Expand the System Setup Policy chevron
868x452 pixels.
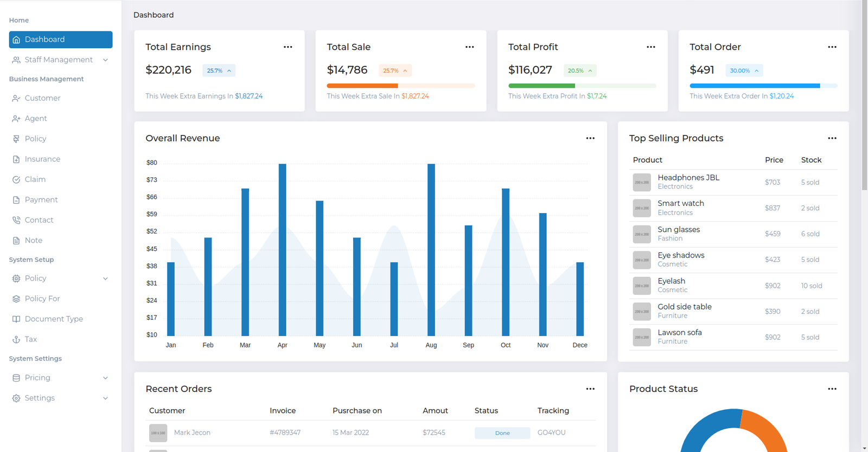(105, 279)
